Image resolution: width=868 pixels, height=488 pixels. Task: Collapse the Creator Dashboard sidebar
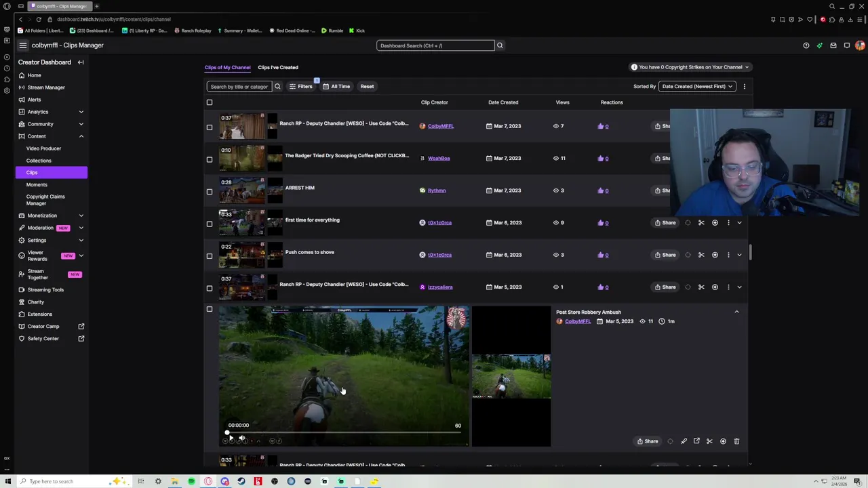coord(81,62)
